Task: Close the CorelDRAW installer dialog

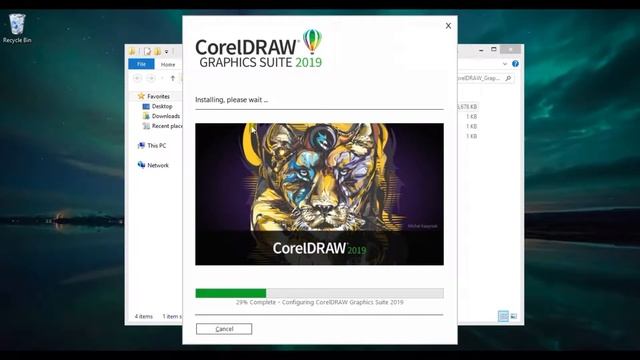Action: 448,26
